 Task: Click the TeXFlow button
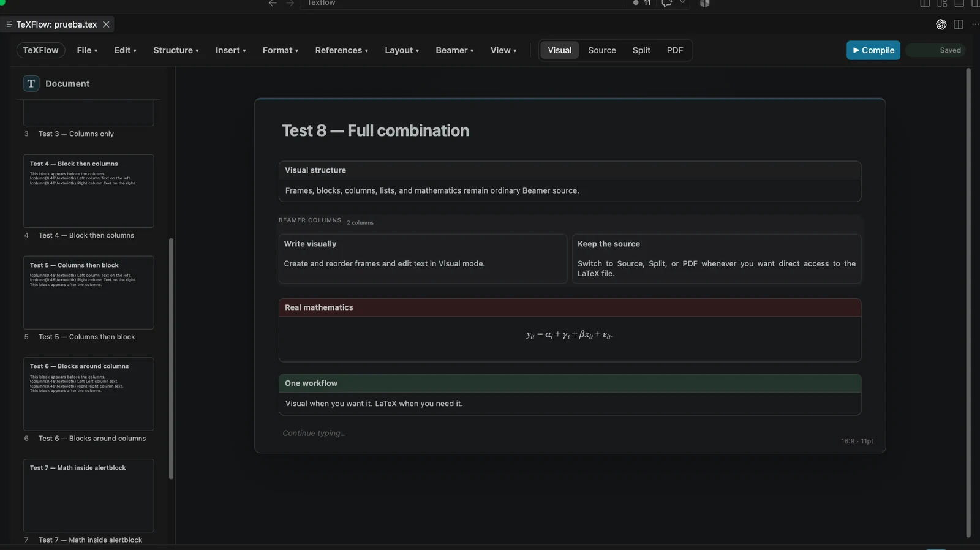[x=40, y=50]
